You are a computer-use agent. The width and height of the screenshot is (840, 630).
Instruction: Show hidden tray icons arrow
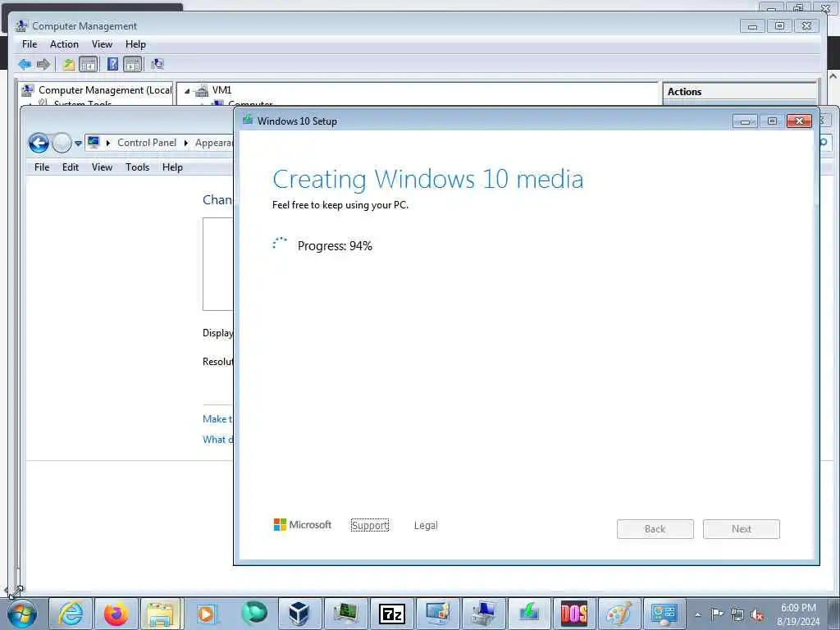[697, 615]
